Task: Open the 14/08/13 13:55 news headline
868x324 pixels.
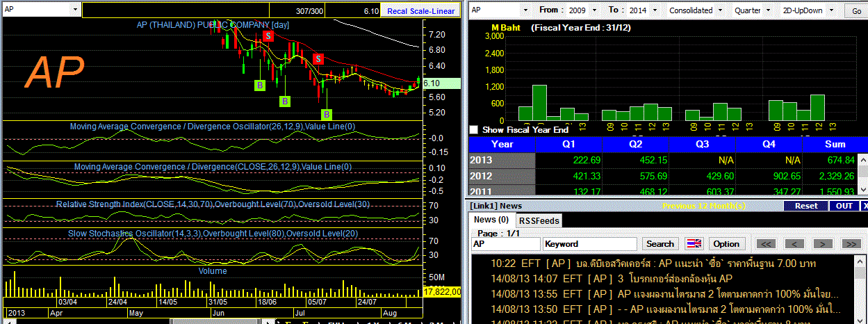Action: pos(666,293)
